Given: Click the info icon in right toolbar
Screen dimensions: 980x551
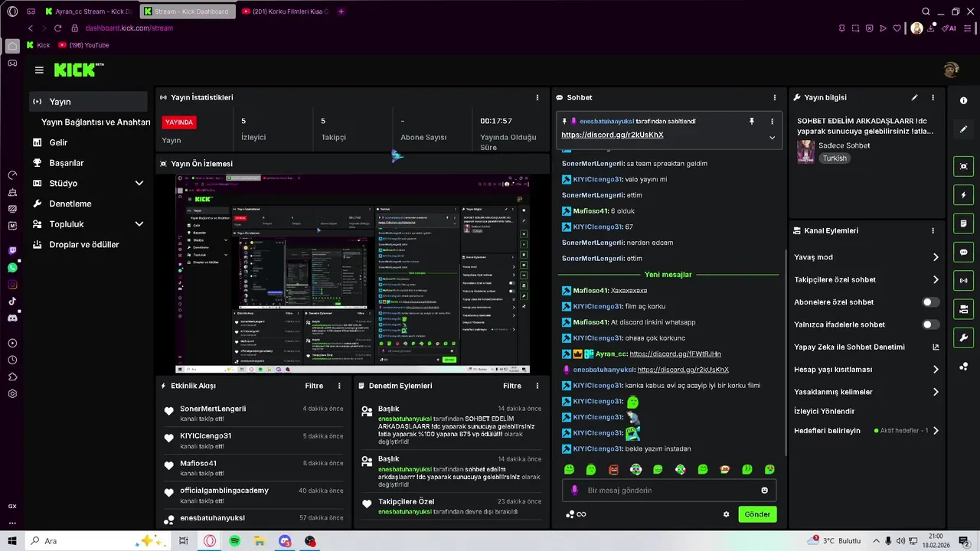Looking at the screenshot, I should point(963,100).
